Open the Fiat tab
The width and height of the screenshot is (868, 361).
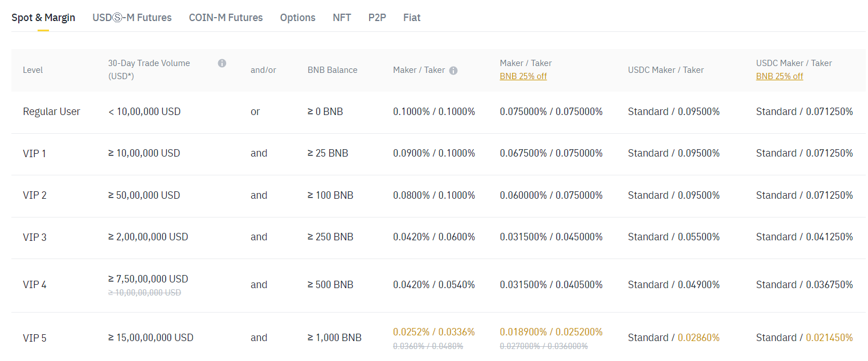coord(412,18)
